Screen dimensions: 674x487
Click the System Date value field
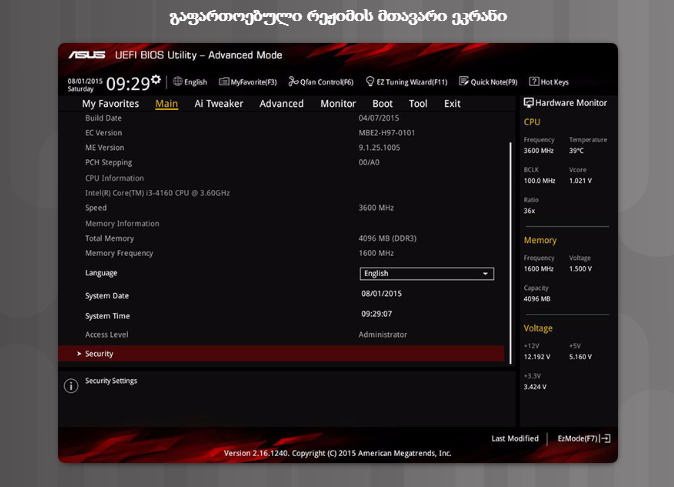(381, 294)
